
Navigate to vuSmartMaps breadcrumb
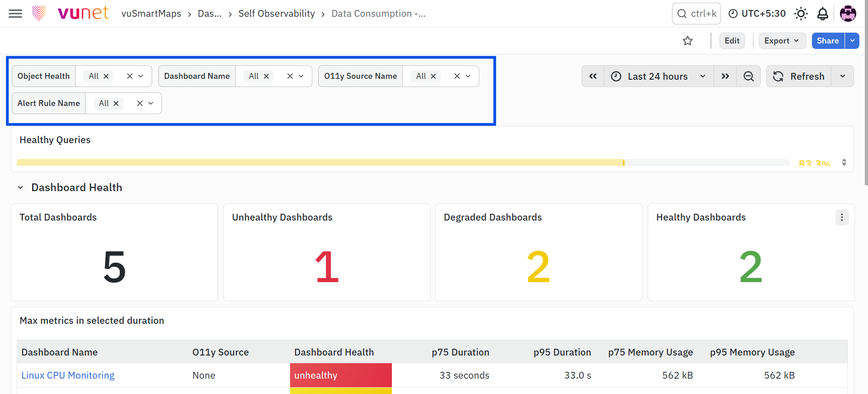151,14
